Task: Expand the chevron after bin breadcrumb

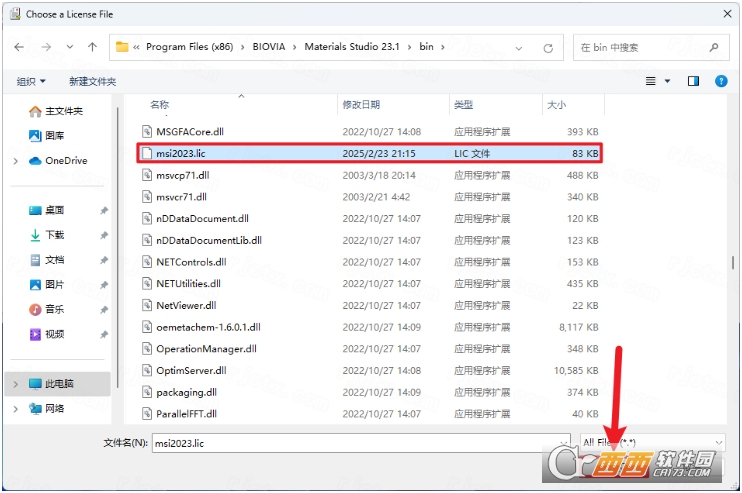Action: click(443, 47)
